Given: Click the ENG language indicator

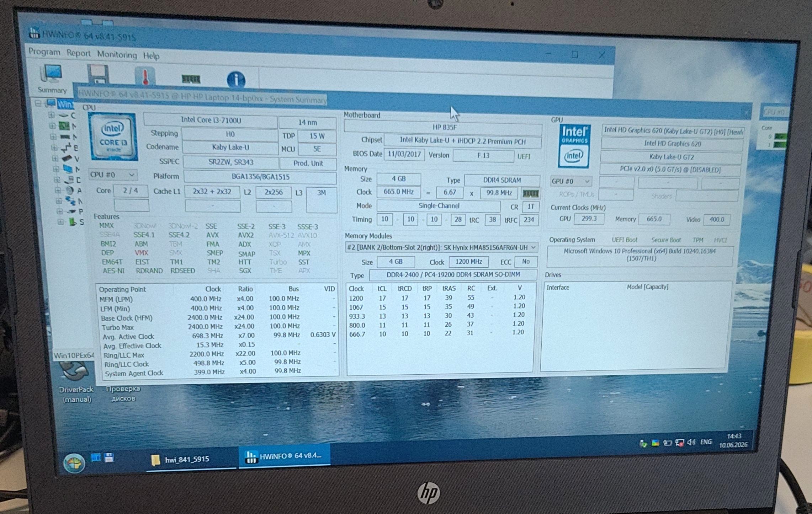Looking at the screenshot, I should [706, 442].
